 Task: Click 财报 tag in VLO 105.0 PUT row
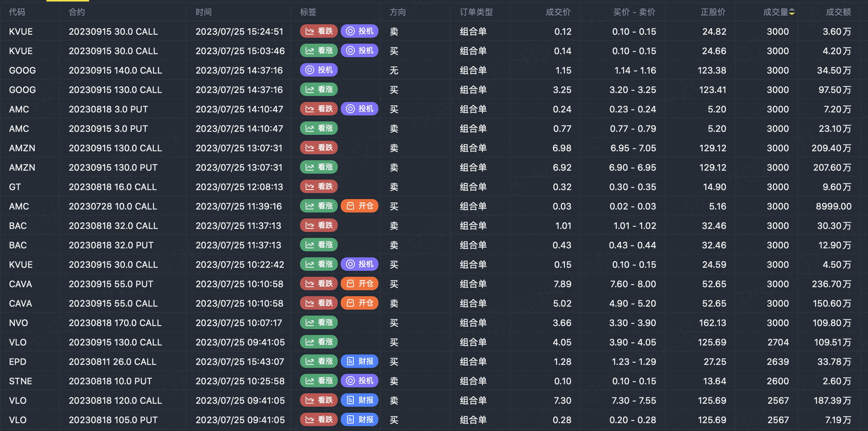pos(359,419)
